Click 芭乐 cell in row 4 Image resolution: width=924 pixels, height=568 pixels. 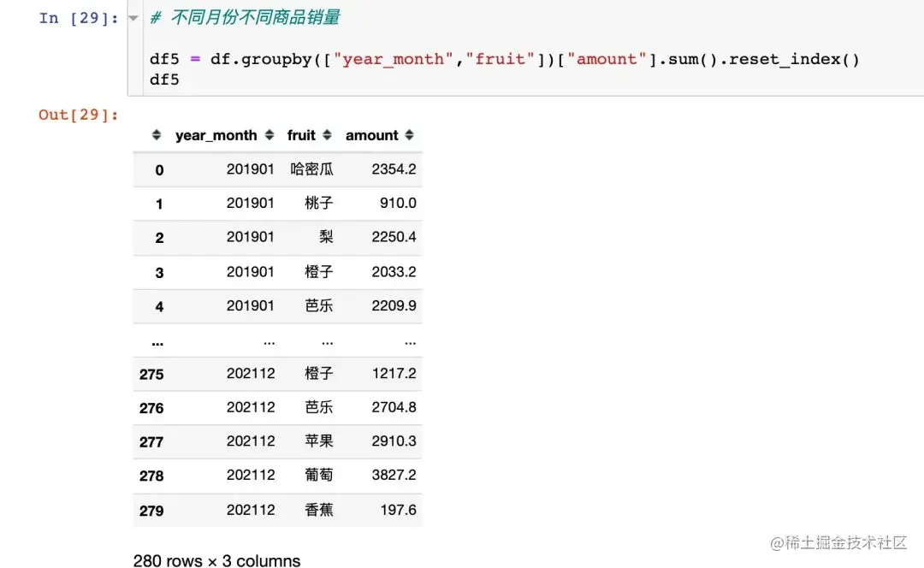319,305
